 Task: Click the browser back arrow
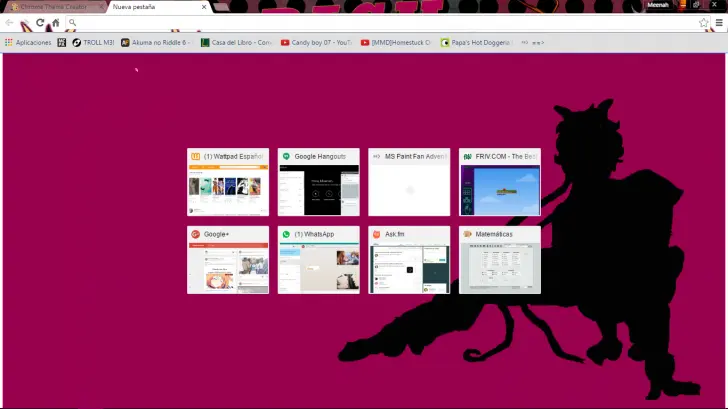coord(9,22)
